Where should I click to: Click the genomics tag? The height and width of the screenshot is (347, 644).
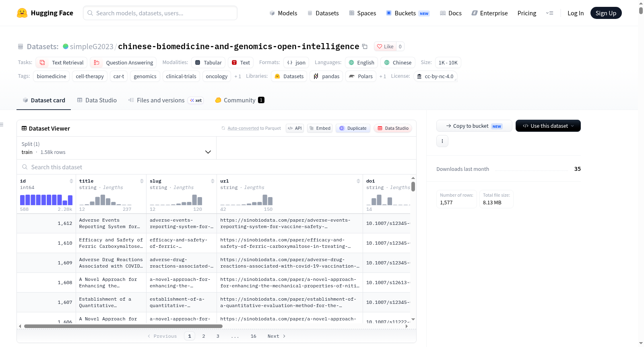145,76
